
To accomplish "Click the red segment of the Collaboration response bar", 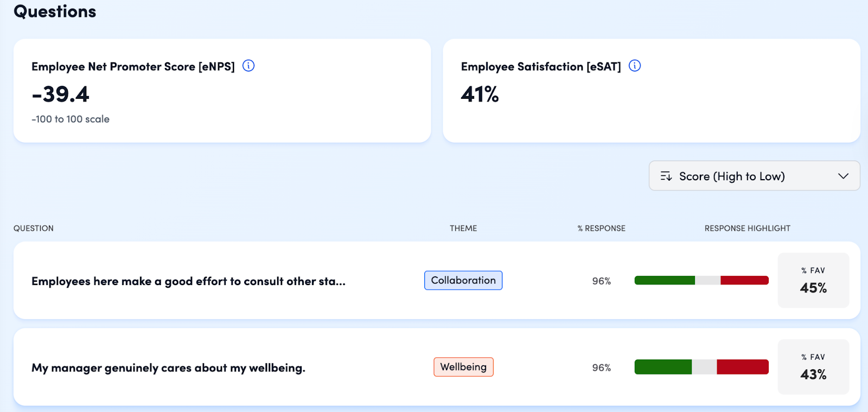I will 744,280.
